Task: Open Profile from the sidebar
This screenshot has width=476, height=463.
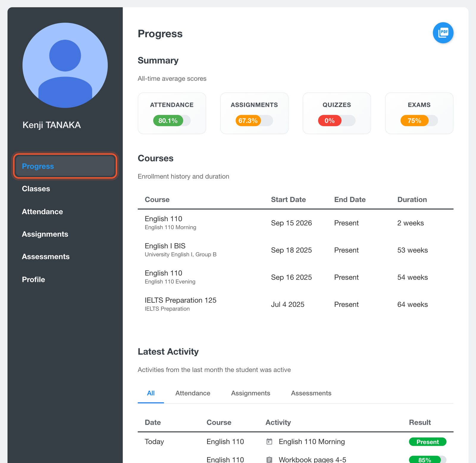Action: pyautogui.click(x=33, y=280)
